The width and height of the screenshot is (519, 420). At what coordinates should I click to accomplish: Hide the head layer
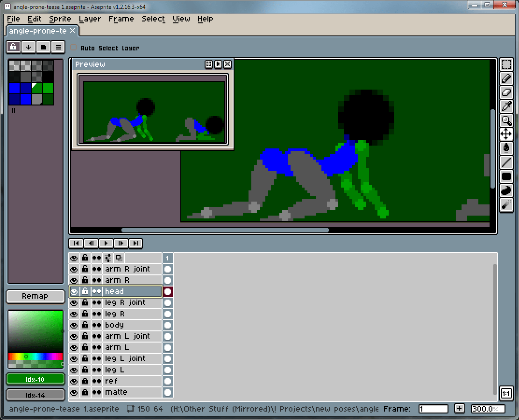click(74, 292)
